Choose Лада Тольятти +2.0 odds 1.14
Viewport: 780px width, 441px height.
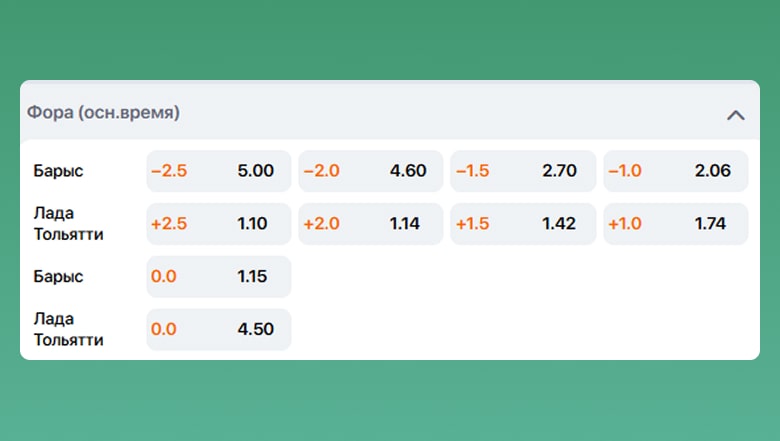pyautogui.click(x=371, y=224)
